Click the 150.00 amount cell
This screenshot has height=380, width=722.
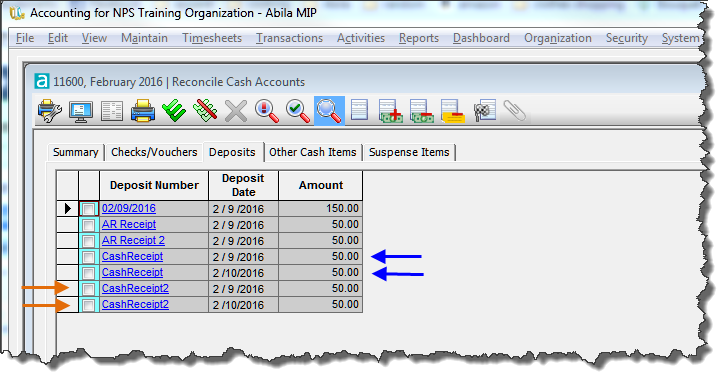coord(320,209)
